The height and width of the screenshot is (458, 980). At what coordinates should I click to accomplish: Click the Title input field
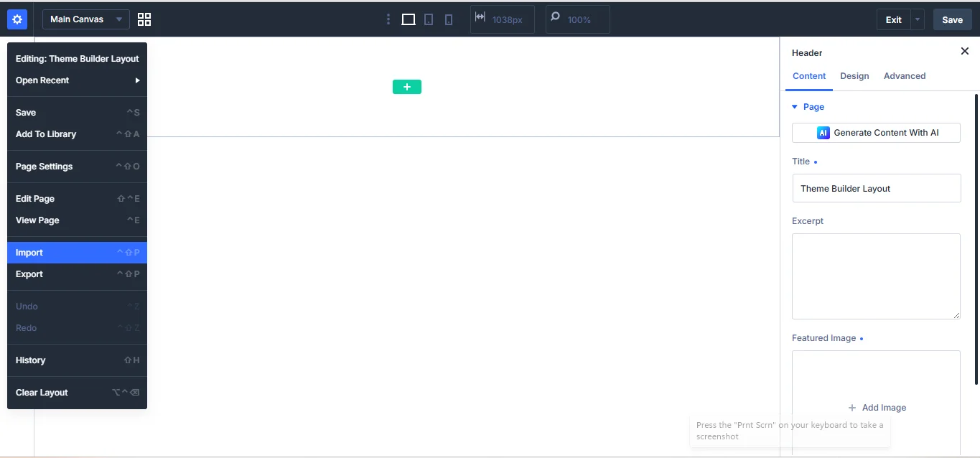pyautogui.click(x=876, y=188)
